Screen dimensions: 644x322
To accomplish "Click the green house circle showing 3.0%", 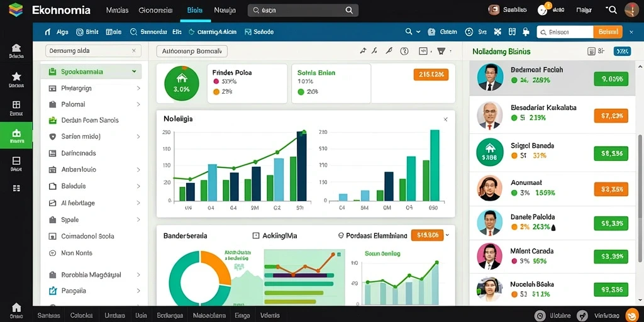I will point(182,84).
